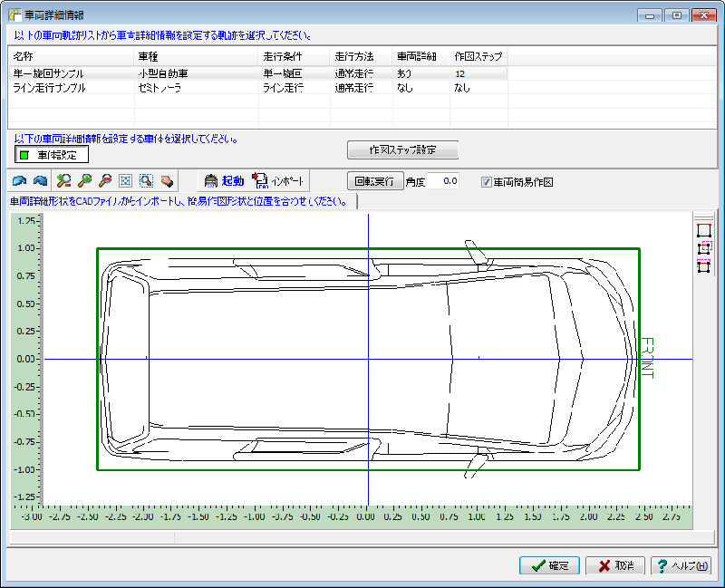This screenshot has width=725, height=588.
Task: Click the 作図ステップ設定 button
Action: [402, 149]
